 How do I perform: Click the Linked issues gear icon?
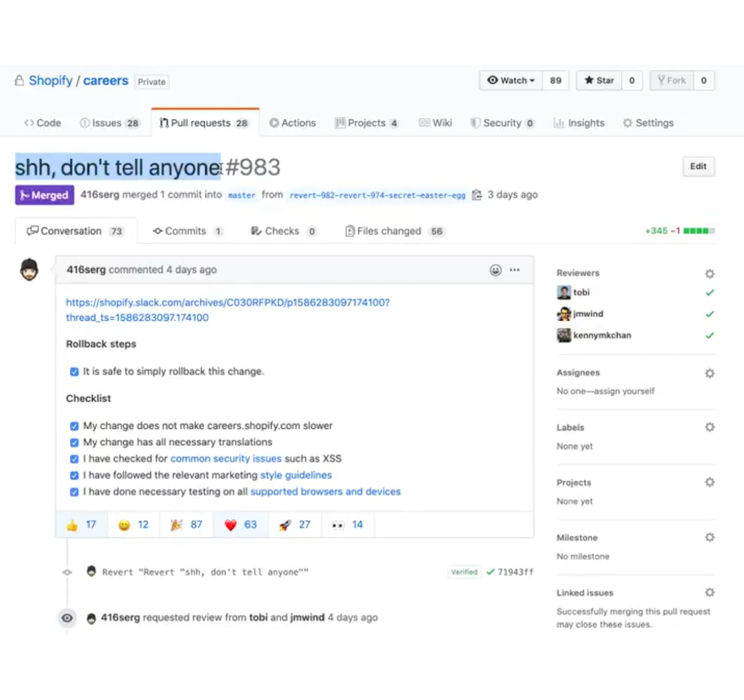[x=710, y=592]
